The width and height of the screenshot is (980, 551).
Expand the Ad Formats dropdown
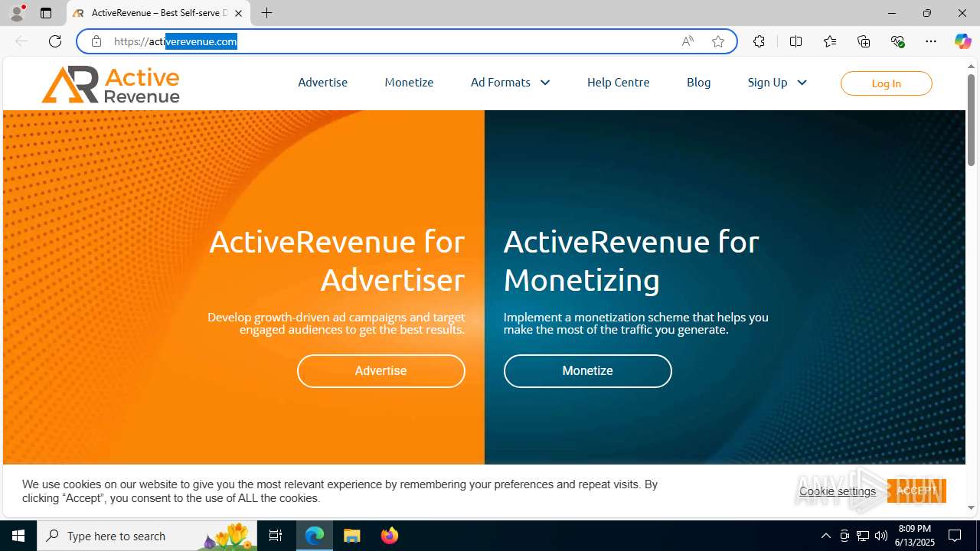510,82
